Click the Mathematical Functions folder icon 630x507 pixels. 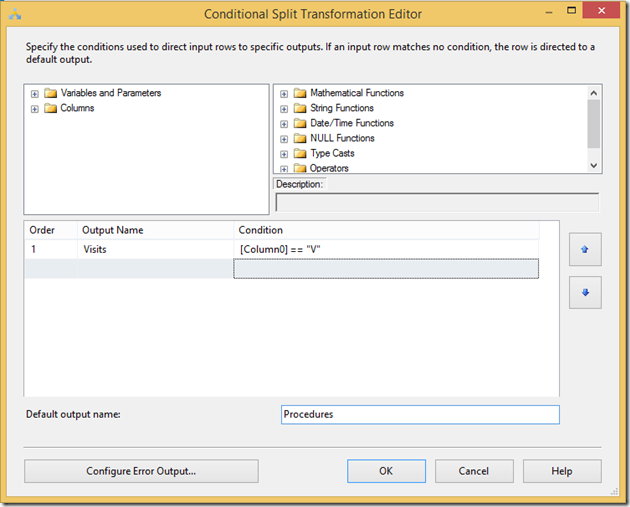pyautogui.click(x=300, y=93)
